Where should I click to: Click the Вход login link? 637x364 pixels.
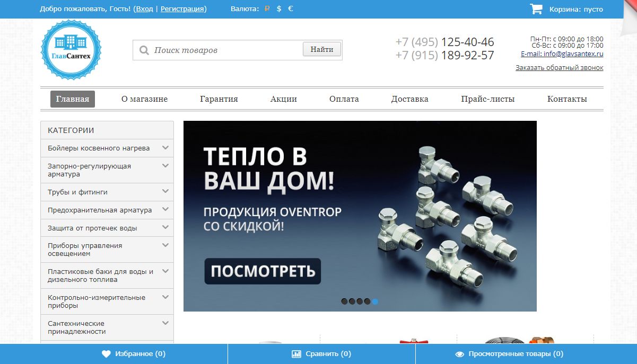(x=144, y=9)
